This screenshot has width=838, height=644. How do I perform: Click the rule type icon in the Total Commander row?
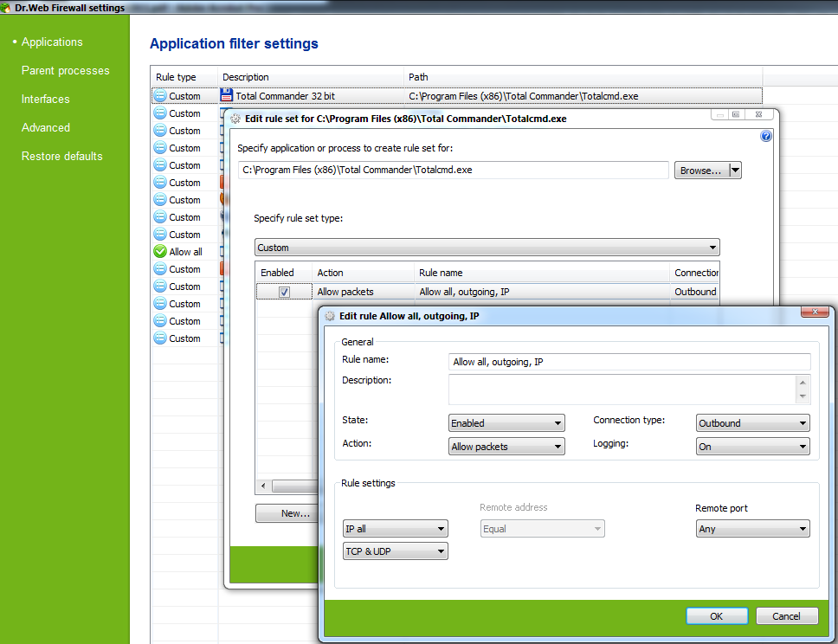point(160,96)
